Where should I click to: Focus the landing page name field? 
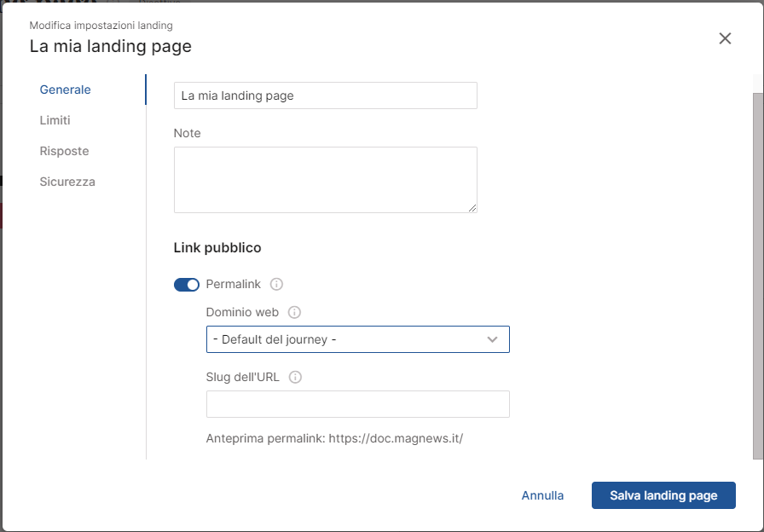325,95
